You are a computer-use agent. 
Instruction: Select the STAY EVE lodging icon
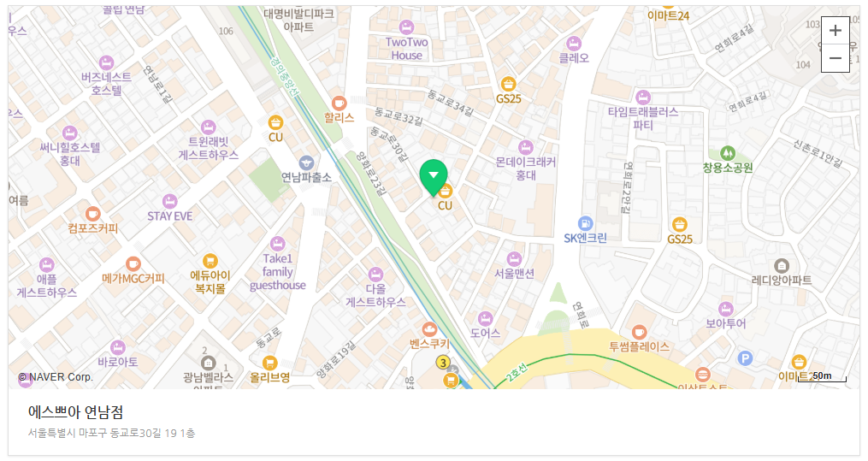coord(170,202)
